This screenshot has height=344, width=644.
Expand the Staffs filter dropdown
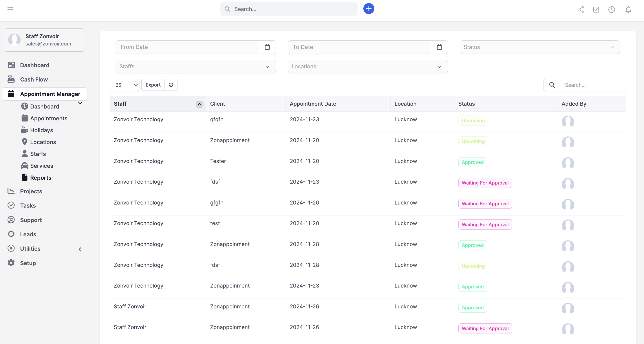[x=196, y=66]
